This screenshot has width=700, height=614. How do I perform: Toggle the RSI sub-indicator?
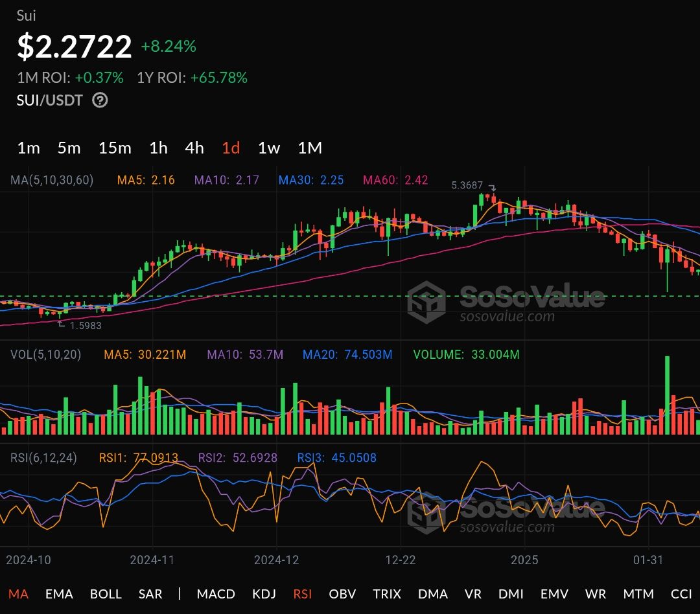pos(302,594)
